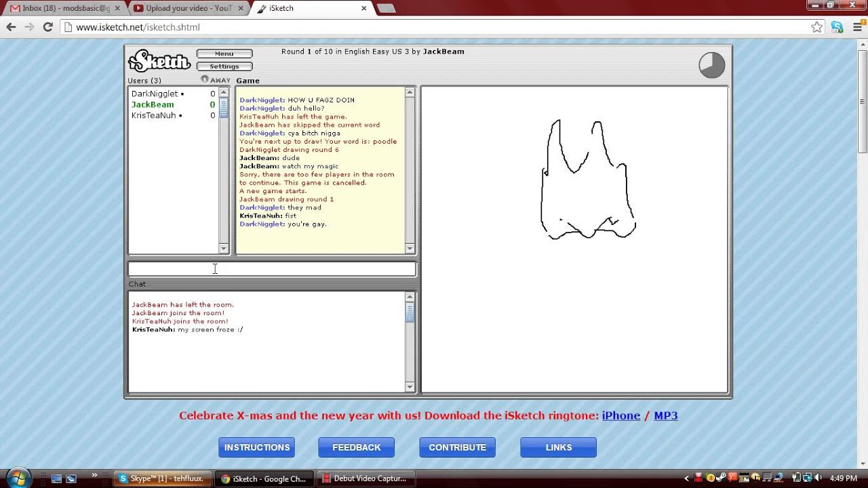Click the game log scroll down arrow

410,249
